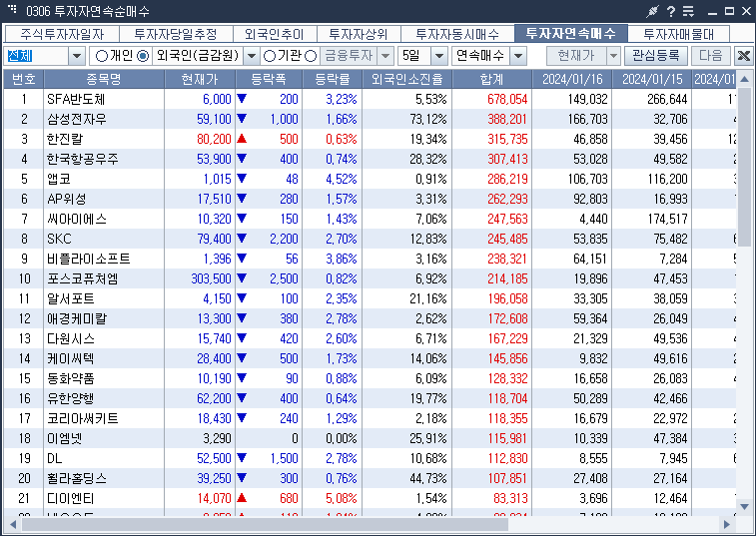This screenshot has width=756, height=536.
Task: Click the 2024/01/16 column header
Action: coord(572,79)
